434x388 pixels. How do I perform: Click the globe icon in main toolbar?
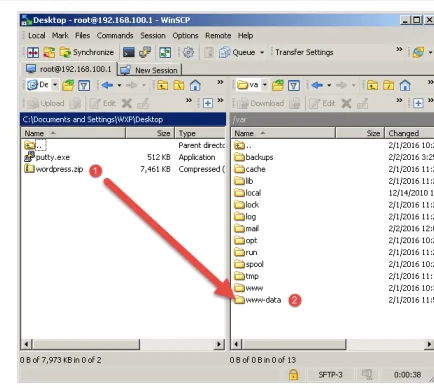tap(419, 52)
